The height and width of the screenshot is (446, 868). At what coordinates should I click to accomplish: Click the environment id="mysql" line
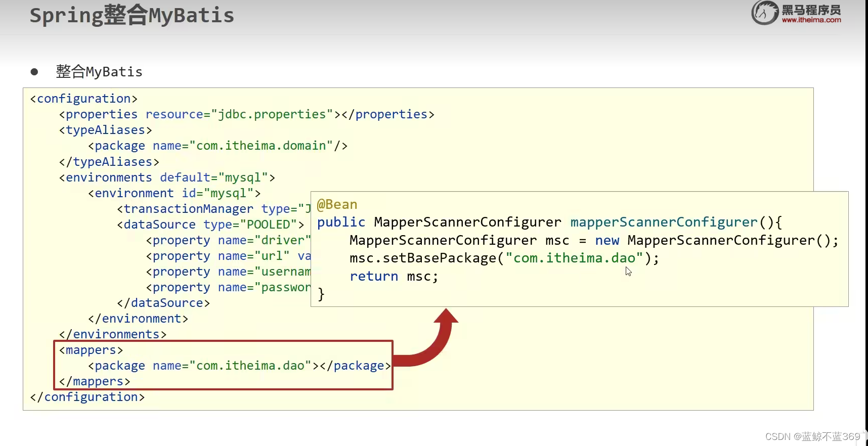point(175,193)
